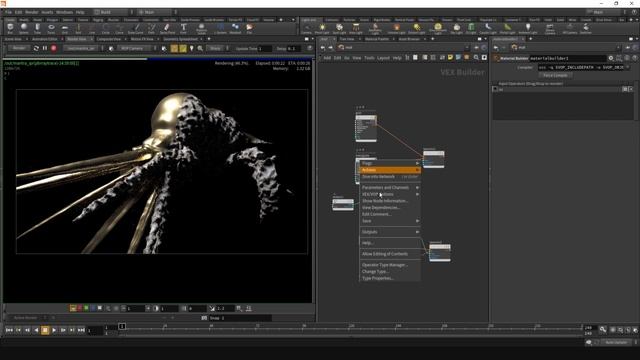This screenshot has height=360, width=640.
Task: Click the Compiler command field
Action: pyautogui.click(x=580, y=67)
